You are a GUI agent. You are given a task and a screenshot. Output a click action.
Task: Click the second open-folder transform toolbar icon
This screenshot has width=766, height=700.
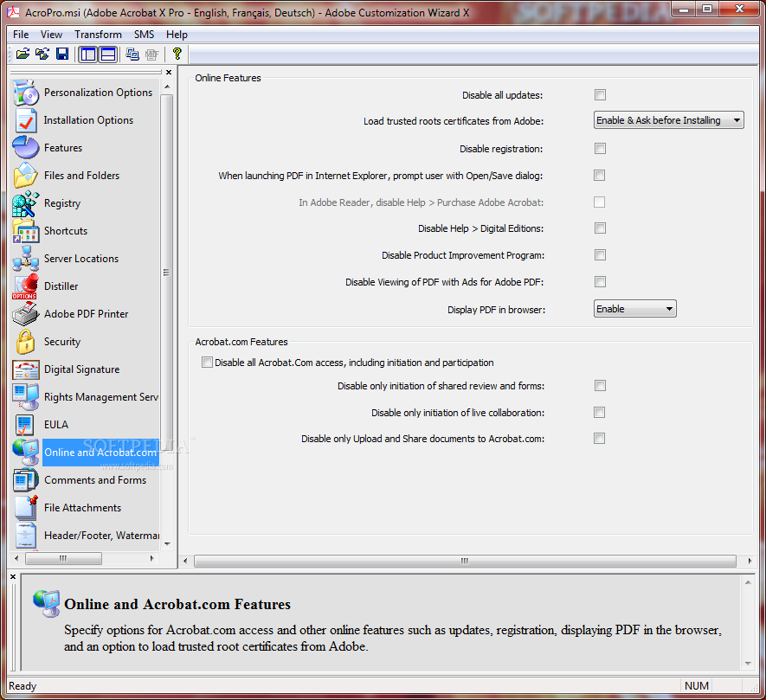tap(42, 54)
